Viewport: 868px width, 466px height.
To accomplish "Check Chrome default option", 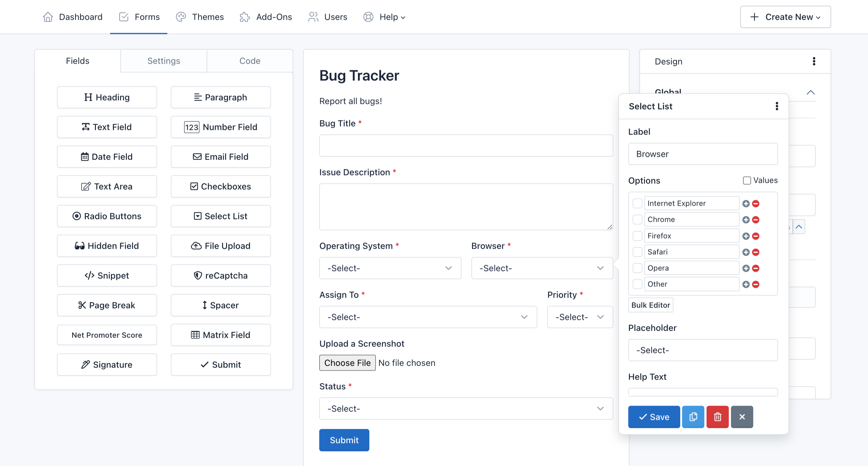I will tap(637, 220).
